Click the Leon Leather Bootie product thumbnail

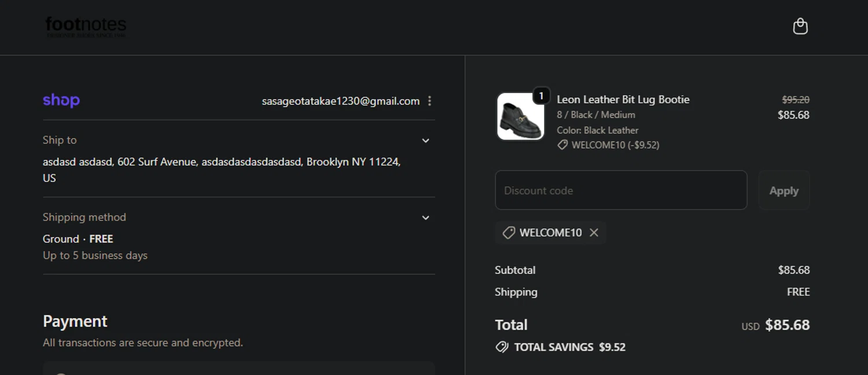click(520, 116)
